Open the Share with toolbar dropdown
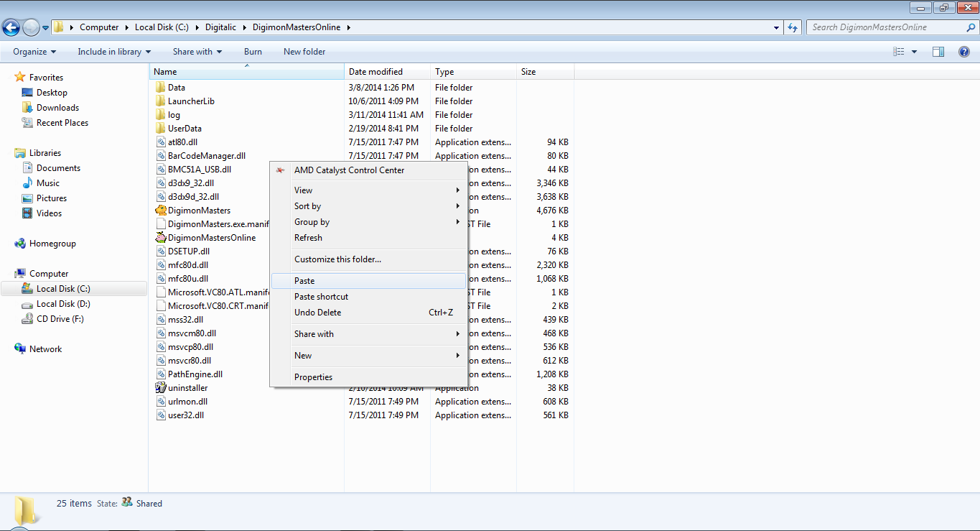The image size is (980, 531). 197,52
